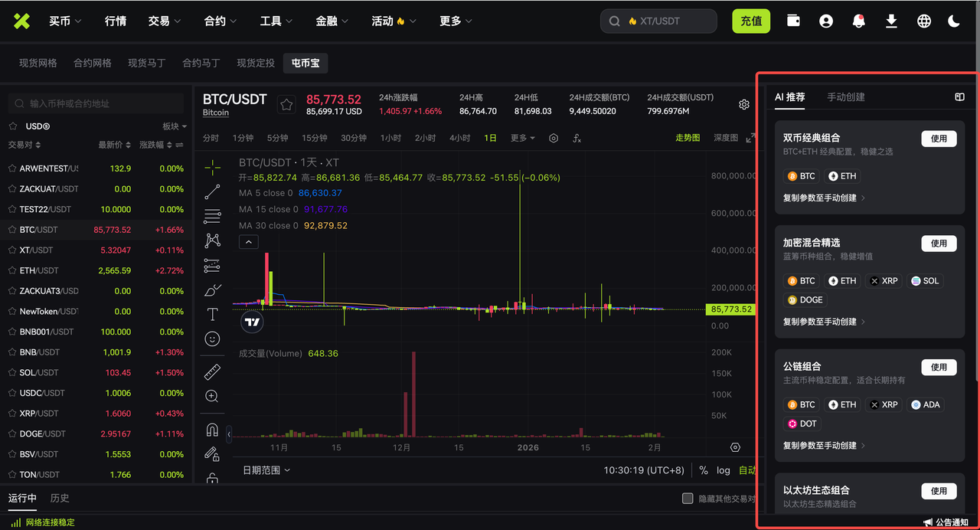Switch to the 深度图 depth chart

click(x=726, y=138)
